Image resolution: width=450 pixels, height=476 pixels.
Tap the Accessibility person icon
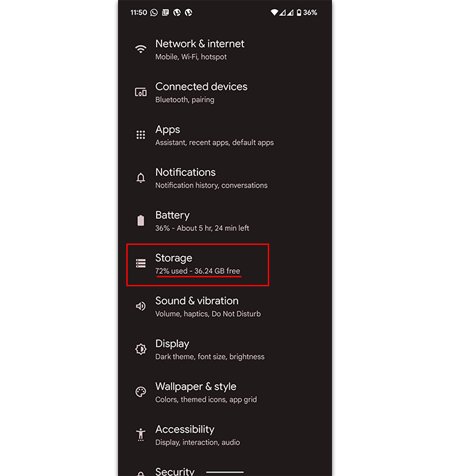pos(141,435)
